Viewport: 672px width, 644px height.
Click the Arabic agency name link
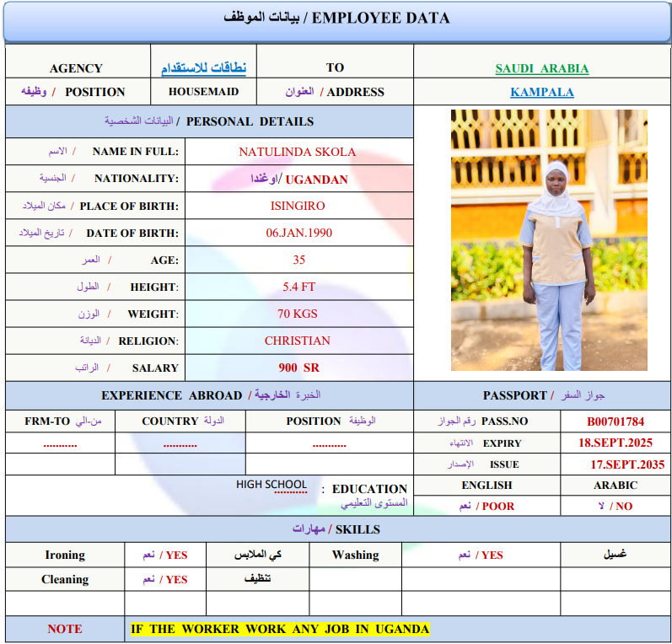point(204,68)
